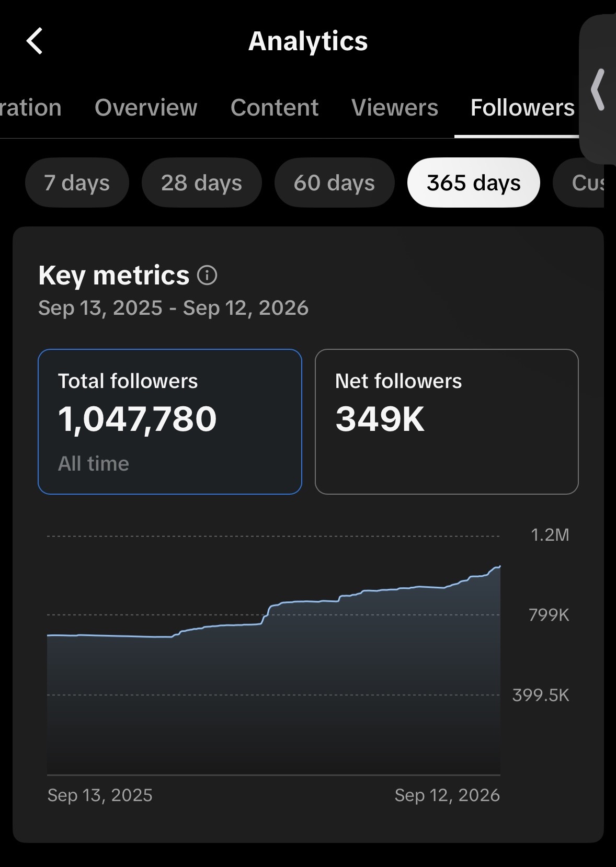Image resolution: width=616 pixels, height=867 pixels.
Task: Open the Key metrics info icon
Action: click(207, 275)
